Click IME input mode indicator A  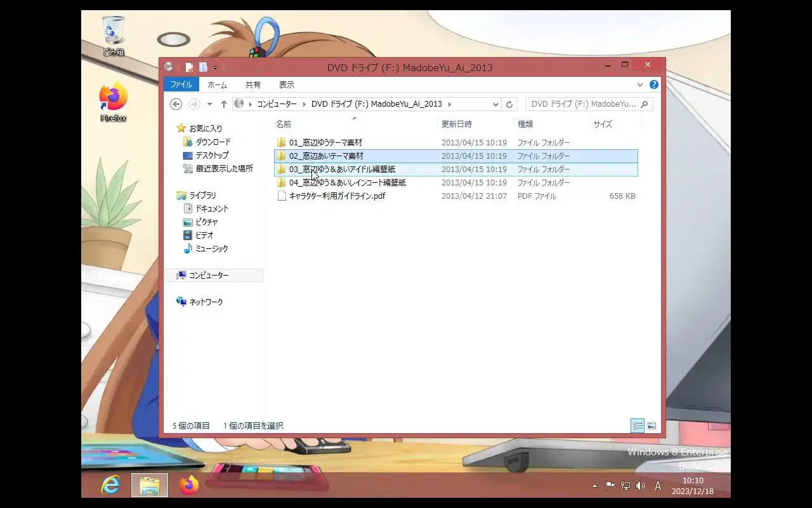(658, 486)
